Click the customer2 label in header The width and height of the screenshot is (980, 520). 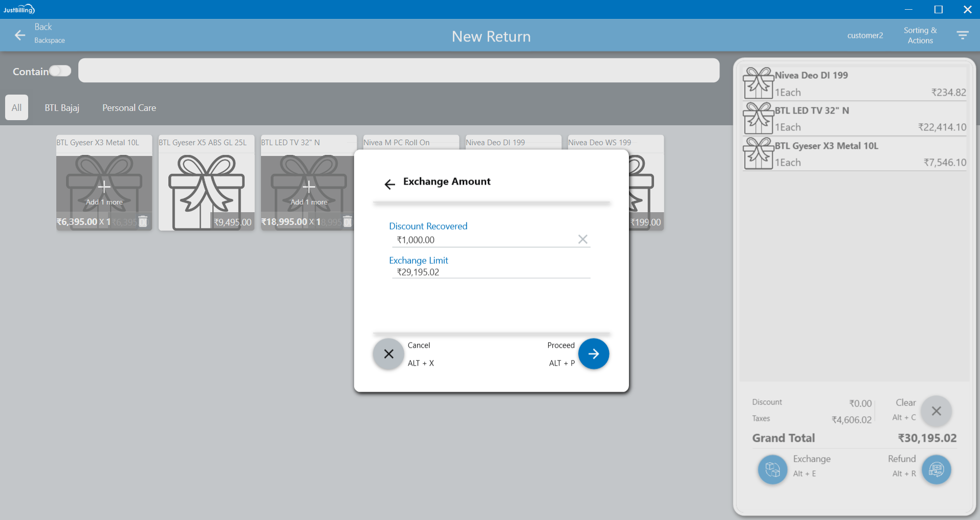coord(865,35)
